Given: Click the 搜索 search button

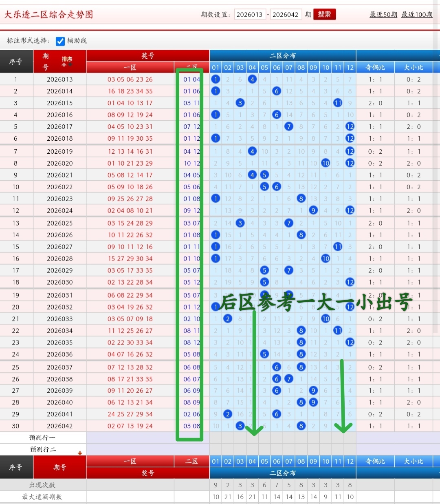Looking at the screenshot, I should coord(324,14).
